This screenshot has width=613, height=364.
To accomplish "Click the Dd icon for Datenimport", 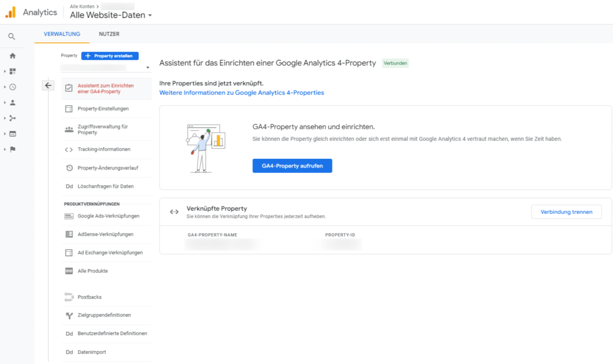I will pos(69,352).
